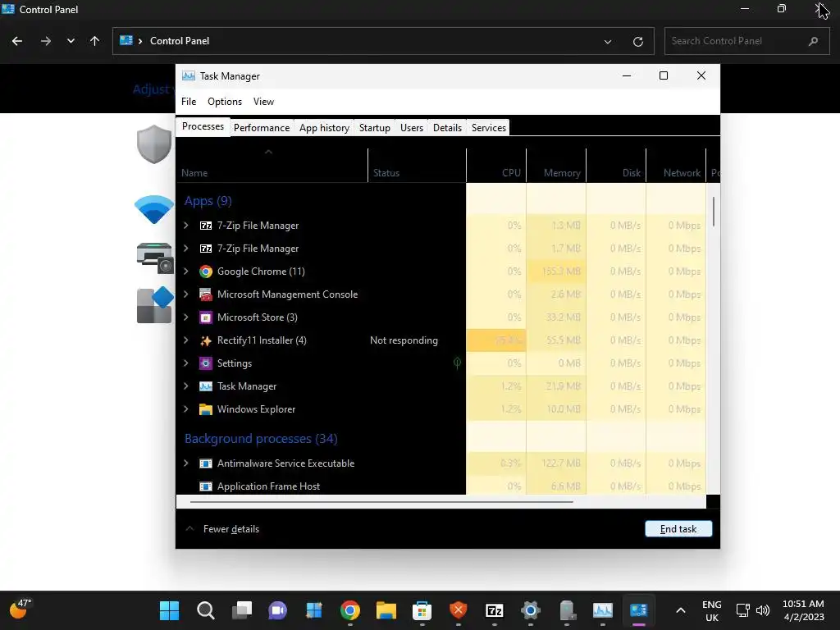This screenshot has height=630, width=840.
Task: Open Microsoft Store from the taskbar
Action: point(422,610)
